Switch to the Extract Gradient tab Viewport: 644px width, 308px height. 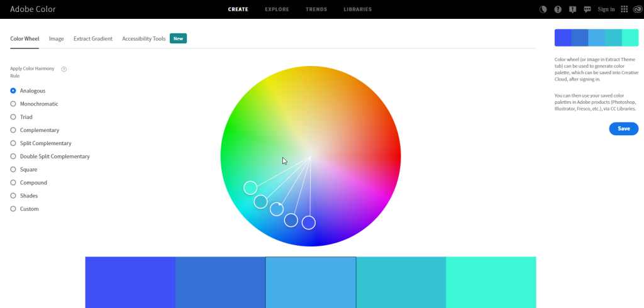[93, 38]
